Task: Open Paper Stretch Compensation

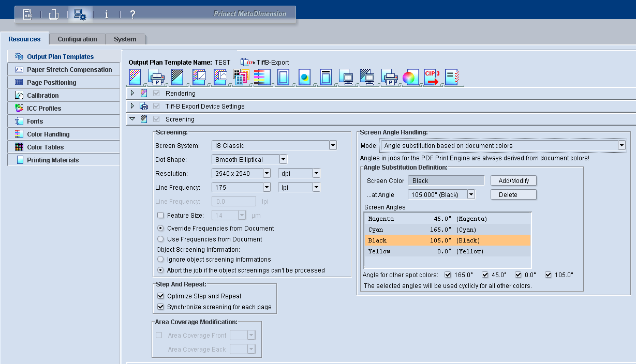Action: [x=64, y=69]
